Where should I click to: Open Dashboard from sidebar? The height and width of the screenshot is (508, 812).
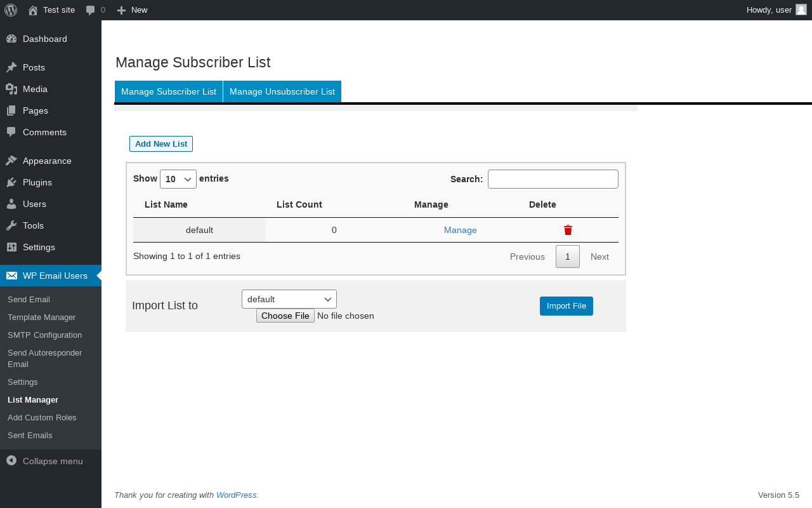(x=44, y=39)
